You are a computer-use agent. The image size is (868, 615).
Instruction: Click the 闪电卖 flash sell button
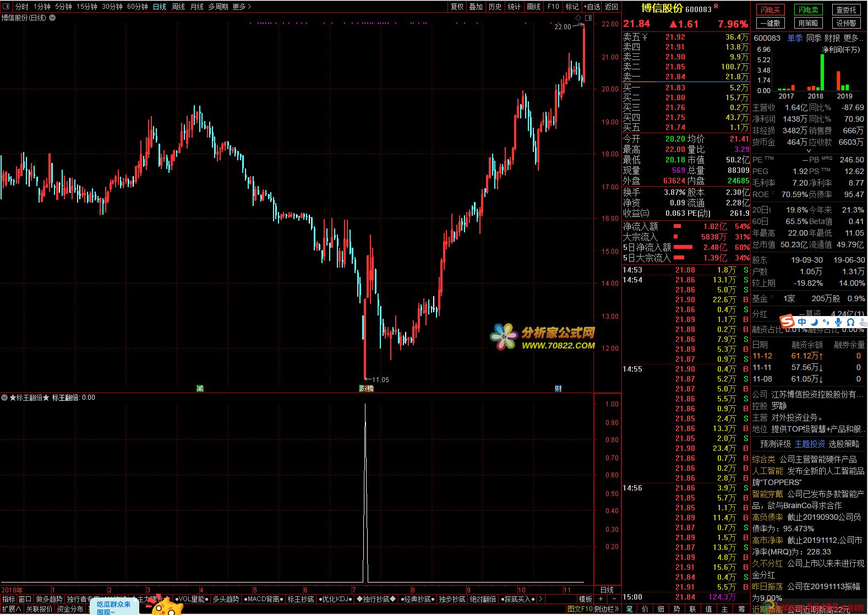808,10
